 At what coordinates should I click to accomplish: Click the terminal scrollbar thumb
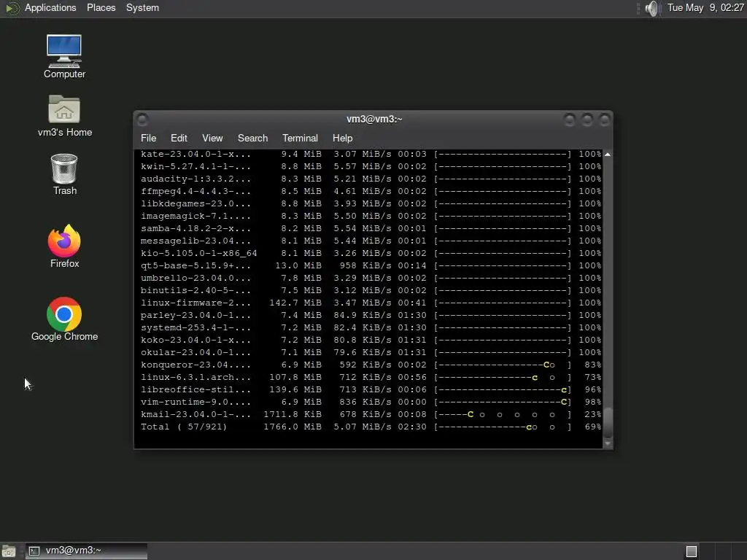(608, 422)
